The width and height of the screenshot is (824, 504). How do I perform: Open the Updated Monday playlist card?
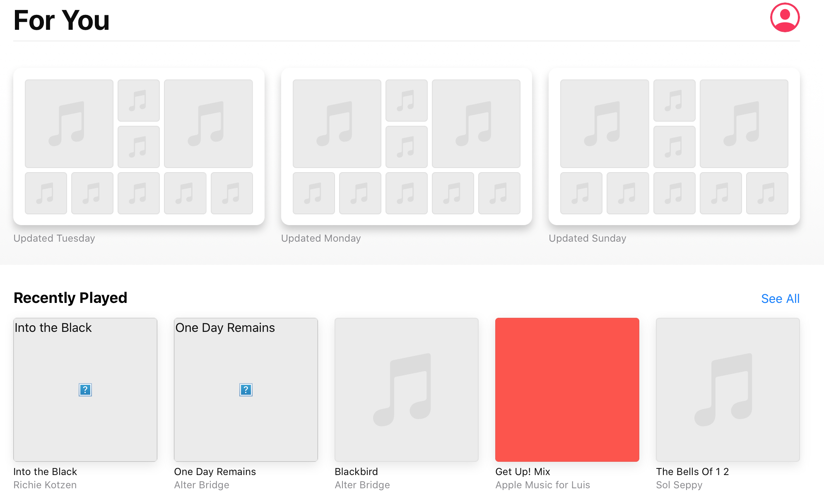(x=406, y=146)
